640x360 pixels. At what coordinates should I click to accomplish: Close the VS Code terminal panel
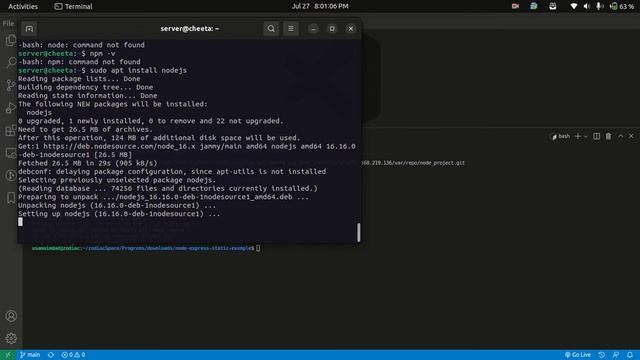(631, 136)
